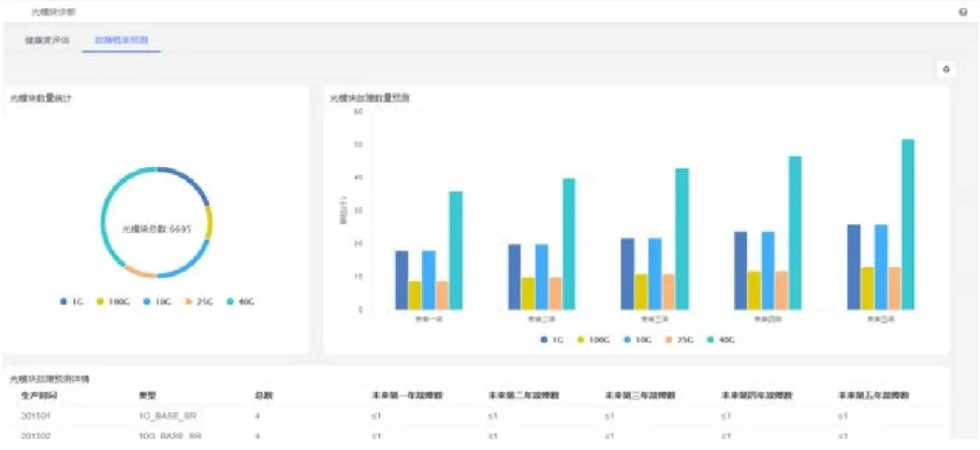Toggle 25G legend under the bar chart

click(x=678, y=339)
